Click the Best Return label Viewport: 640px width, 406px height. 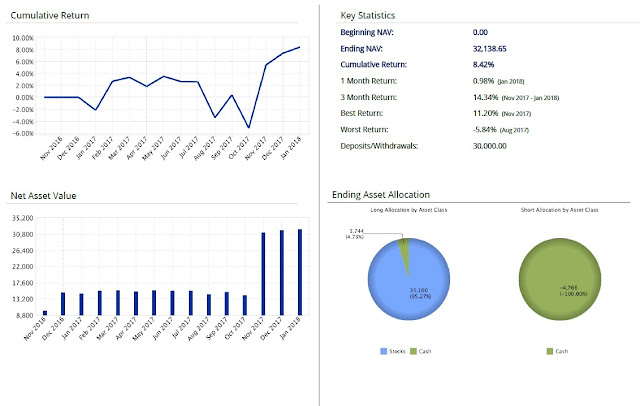[362, 113]
